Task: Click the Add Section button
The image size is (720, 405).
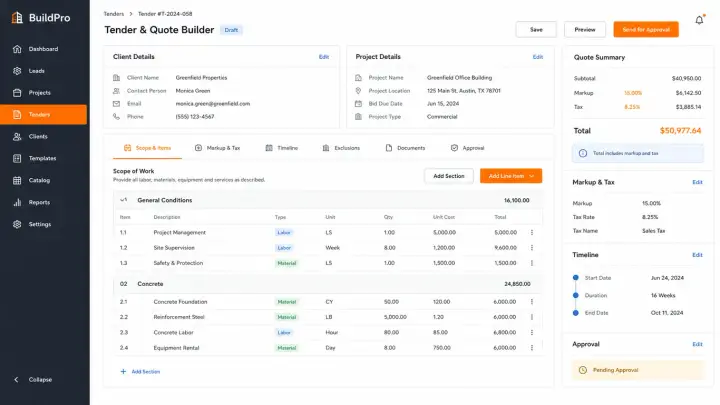Action: 449,176
